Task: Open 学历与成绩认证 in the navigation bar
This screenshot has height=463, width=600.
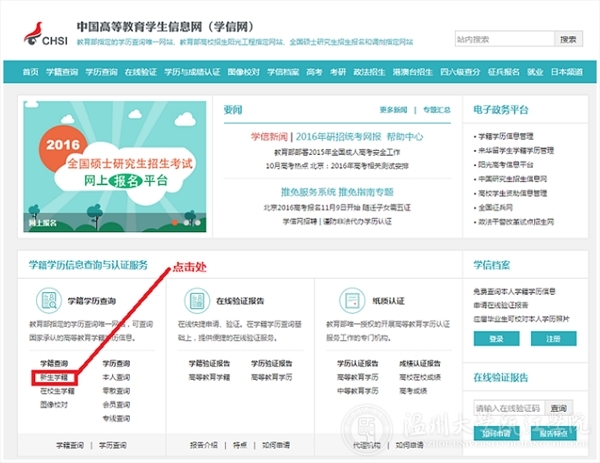Action: click(192, 72)
